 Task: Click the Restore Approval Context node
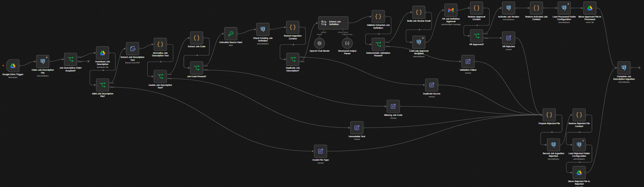(x=476, y=8)
